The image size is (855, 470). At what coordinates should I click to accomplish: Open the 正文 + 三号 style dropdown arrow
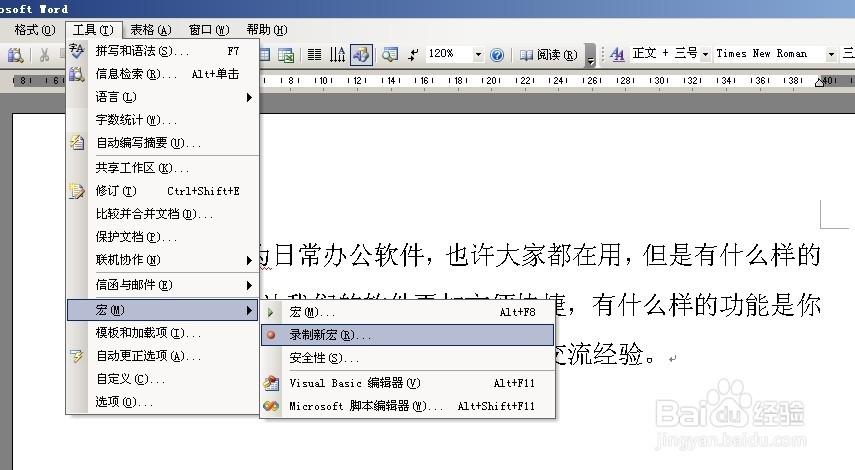pos(706,54)
